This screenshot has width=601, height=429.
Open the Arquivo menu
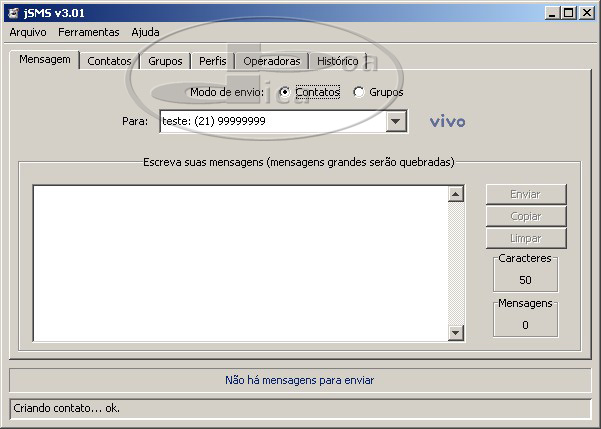28,32
